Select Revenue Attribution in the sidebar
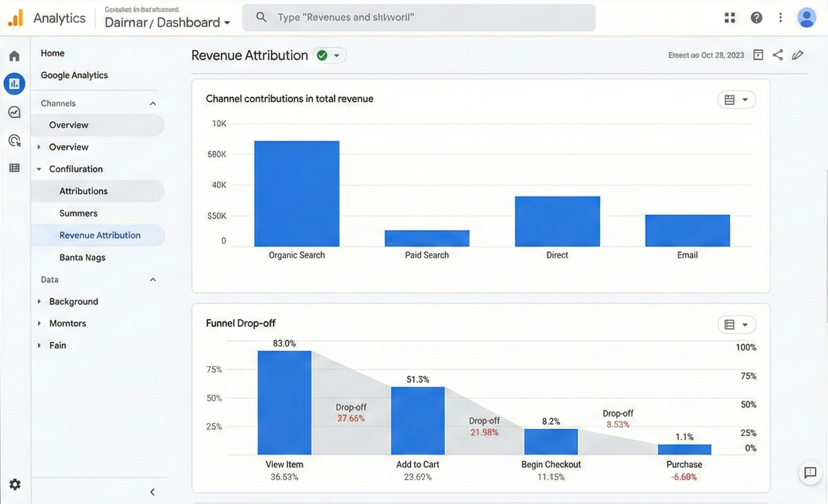Screen dimensions: 828x504 click(x=100, y=236)
